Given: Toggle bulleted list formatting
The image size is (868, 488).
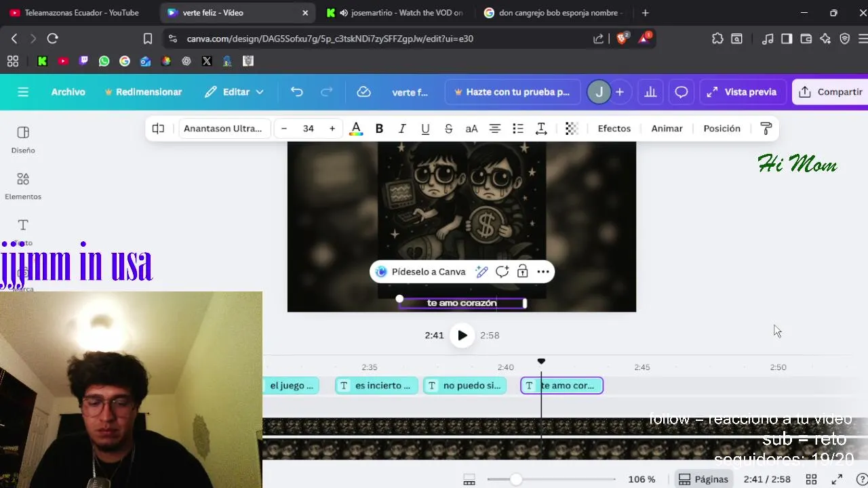Looking at the screenshot, I should (518, 128).
